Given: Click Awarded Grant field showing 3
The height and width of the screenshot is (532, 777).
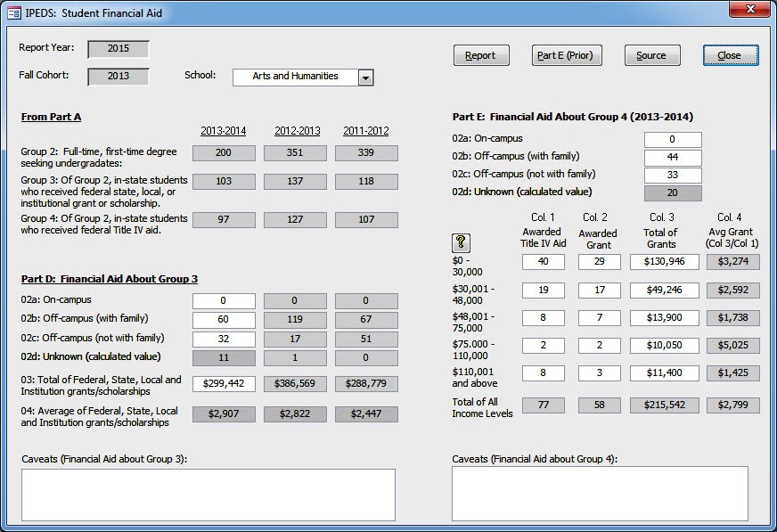Looking at the screenshot, I should (x=600, y=373).
